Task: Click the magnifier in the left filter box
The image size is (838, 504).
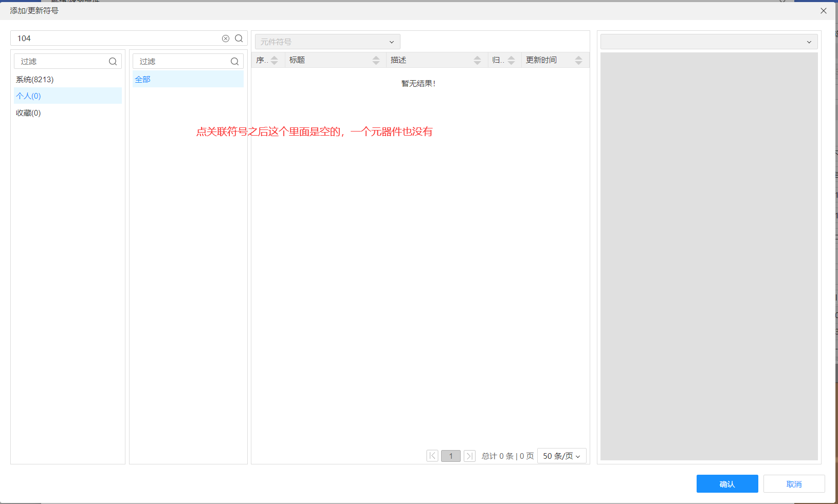Action: (113, 62)
